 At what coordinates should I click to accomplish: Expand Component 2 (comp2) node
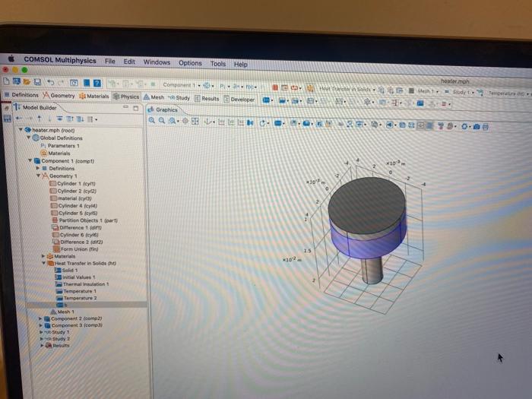(40, 318)
